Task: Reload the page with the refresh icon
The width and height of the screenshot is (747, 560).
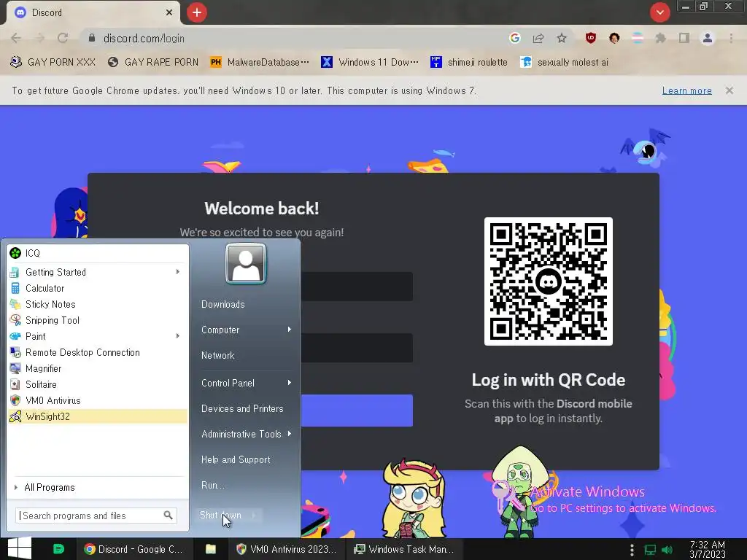Action: coord(63,38)
